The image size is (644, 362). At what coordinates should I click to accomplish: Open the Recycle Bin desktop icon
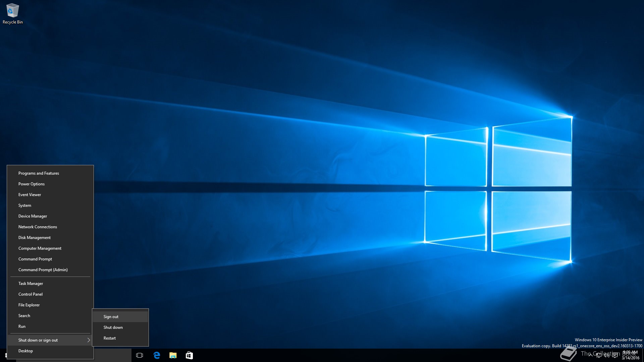(12, 14)
